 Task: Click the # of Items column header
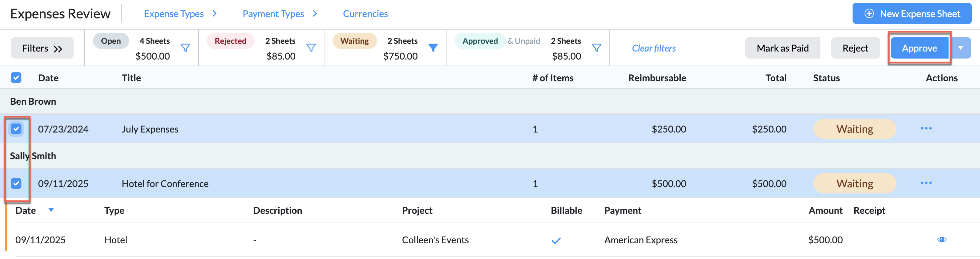point(553,78)
